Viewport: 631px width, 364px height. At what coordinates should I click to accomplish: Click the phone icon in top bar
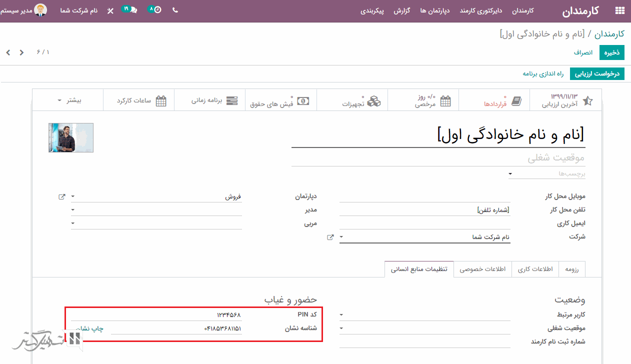(x=175, y=10)
